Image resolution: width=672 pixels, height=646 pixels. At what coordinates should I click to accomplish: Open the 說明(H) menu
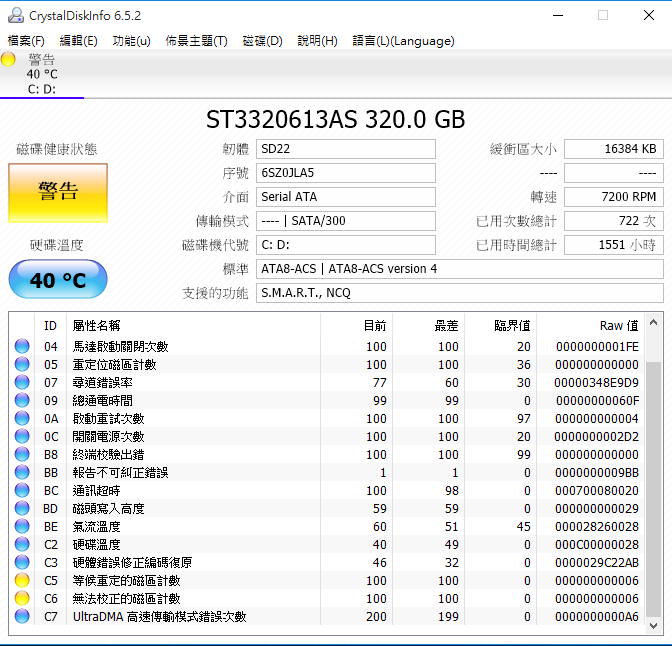point(318,41)
